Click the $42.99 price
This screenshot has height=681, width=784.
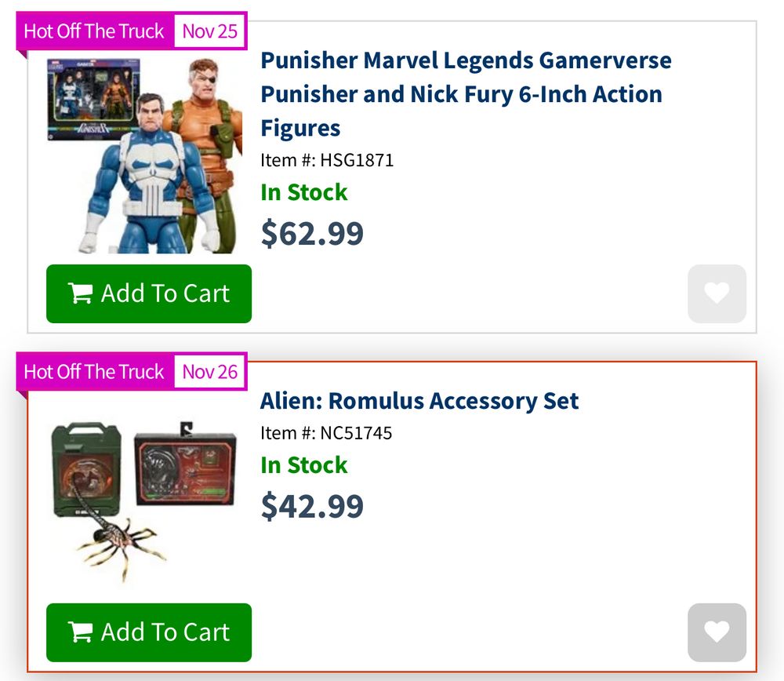tap(312, 505)
